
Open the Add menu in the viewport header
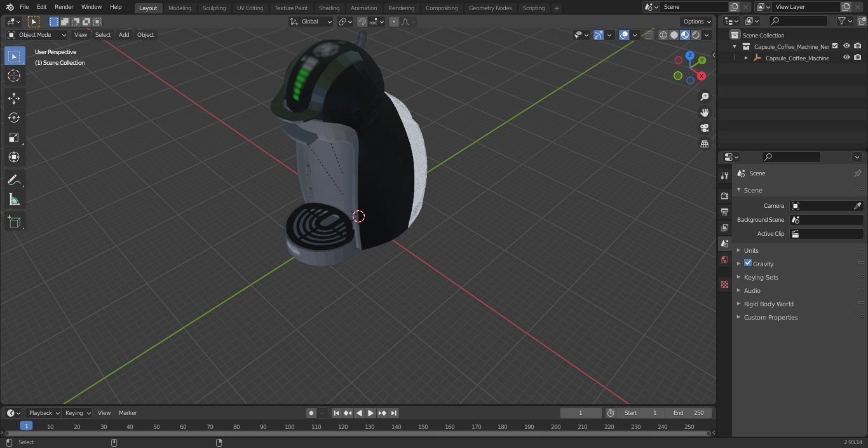pyautogui.click(x=124, y=35)
